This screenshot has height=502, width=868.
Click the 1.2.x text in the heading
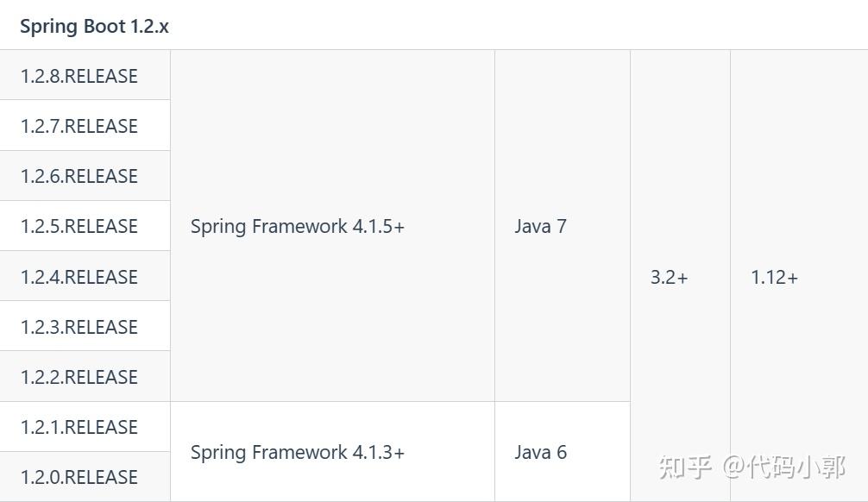149,27
